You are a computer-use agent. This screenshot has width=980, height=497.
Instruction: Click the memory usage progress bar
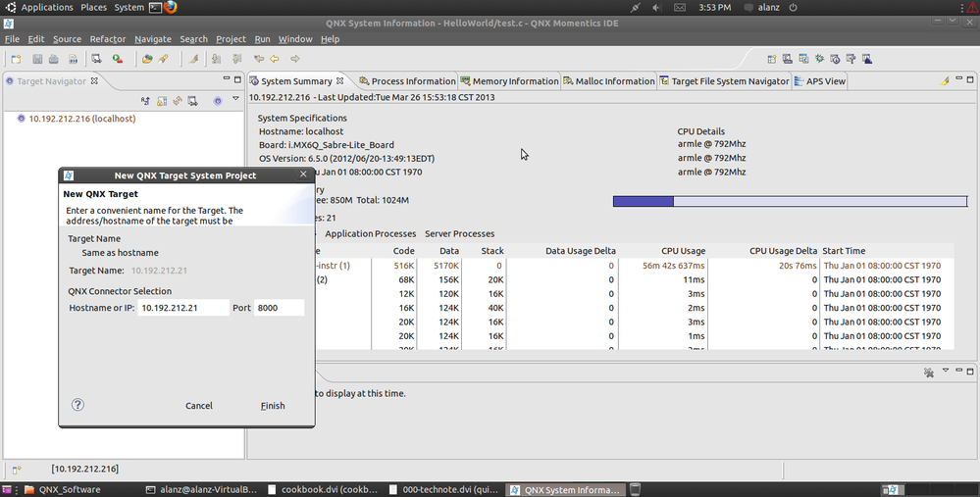[x=790, y=201]
